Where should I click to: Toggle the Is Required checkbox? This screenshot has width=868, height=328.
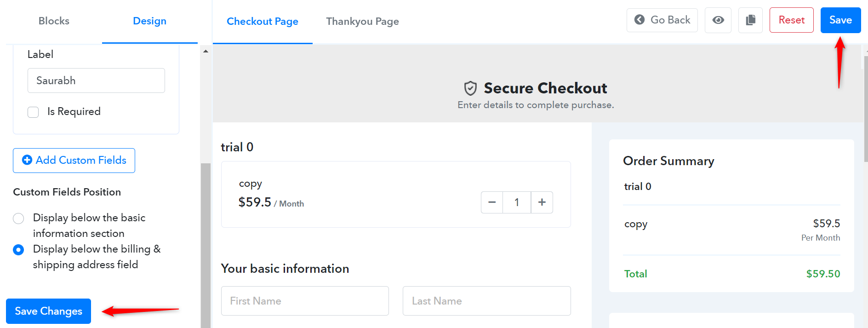[x=33, y=112]
